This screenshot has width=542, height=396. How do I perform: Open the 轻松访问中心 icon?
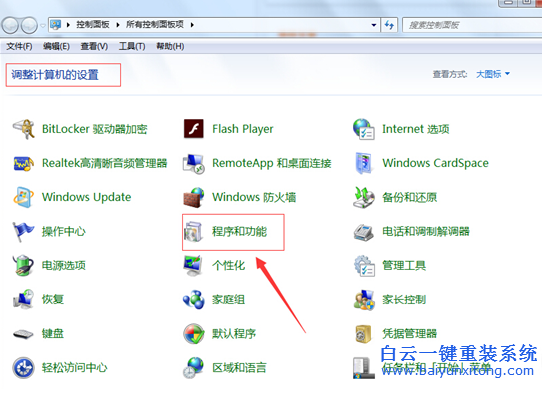[23, 368]
